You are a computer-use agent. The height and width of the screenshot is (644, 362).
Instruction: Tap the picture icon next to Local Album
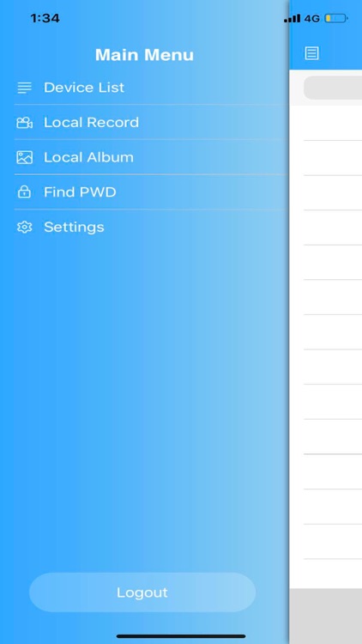click(24, 157)
